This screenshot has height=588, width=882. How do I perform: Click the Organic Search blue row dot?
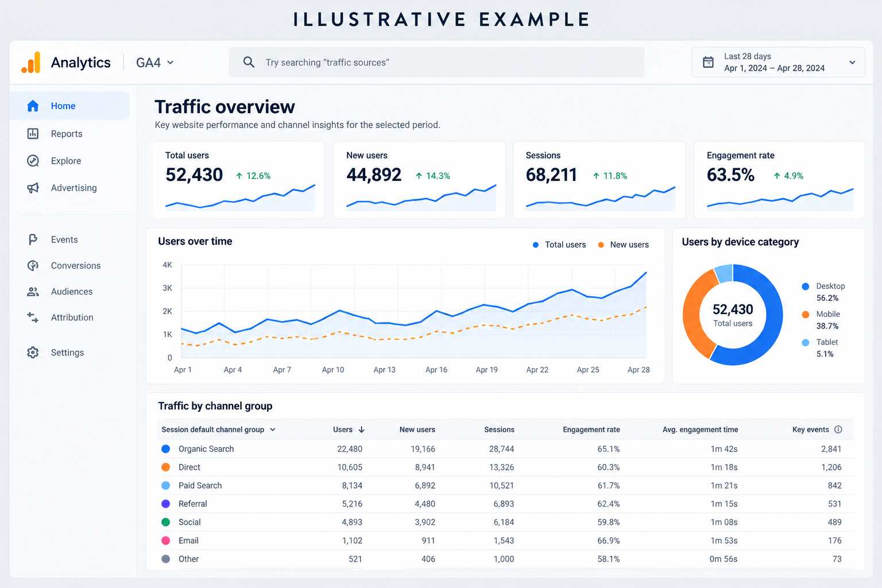click(166, 449)
